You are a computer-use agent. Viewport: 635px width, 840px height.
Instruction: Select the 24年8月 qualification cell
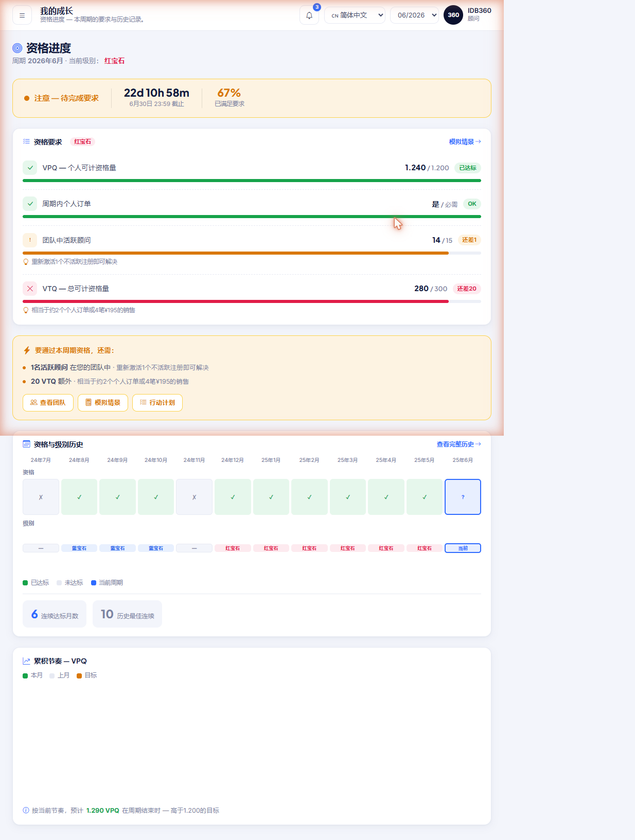pos(79,497)
